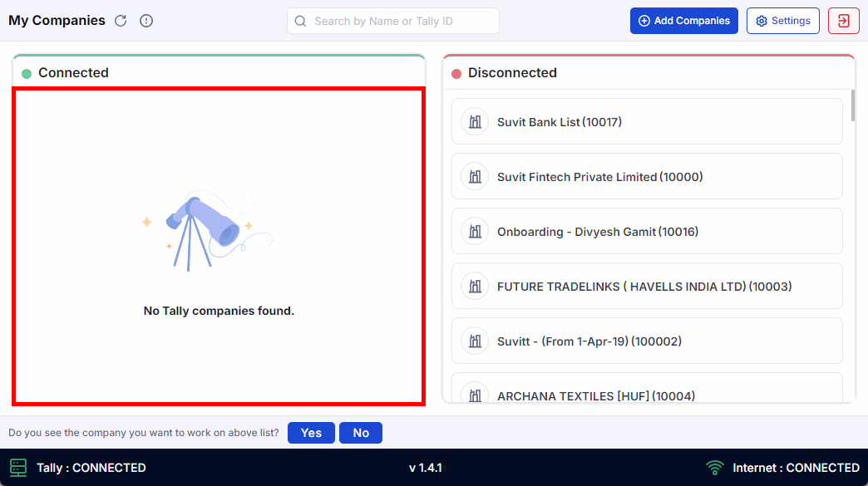The image size is (868, 486).
Task: Select Onboarding - Divyesh Gamit (10016)
Action: (647, 231)
